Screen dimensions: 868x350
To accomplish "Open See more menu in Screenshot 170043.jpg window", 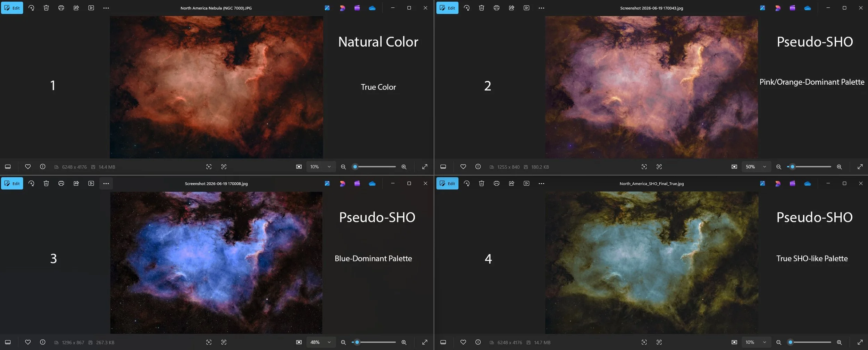I will coord(541,8).
